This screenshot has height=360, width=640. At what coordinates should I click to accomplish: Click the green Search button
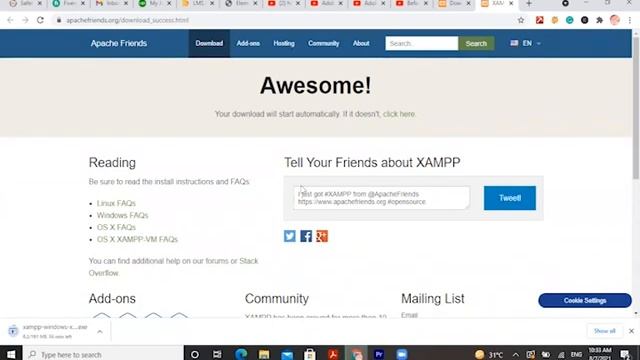(476, 43)
